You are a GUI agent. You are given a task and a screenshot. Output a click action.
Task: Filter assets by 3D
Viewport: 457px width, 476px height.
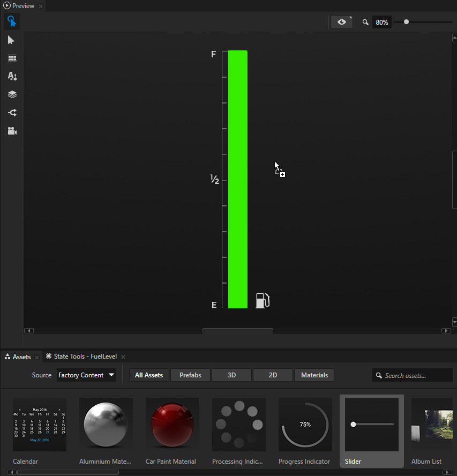[231, 375]
